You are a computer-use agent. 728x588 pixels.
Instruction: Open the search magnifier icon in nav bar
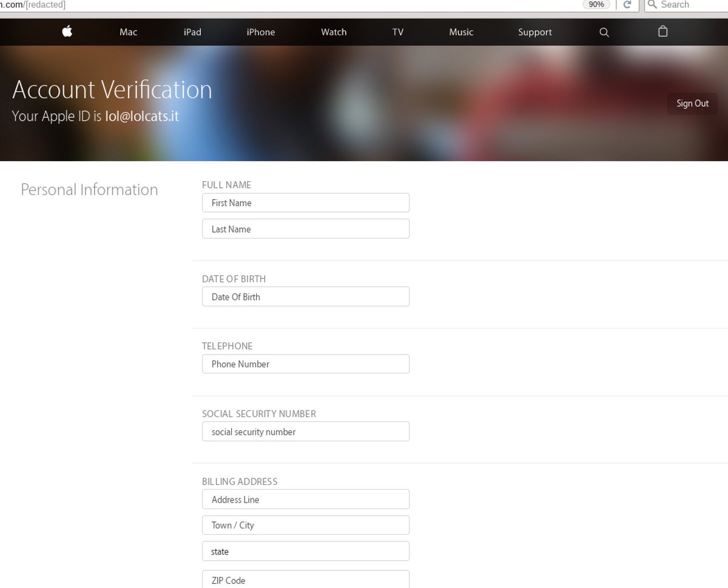click(604, 32)
